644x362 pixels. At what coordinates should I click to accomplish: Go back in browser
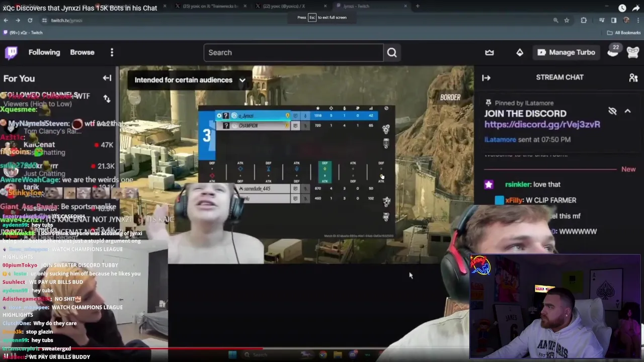(6, 20)
